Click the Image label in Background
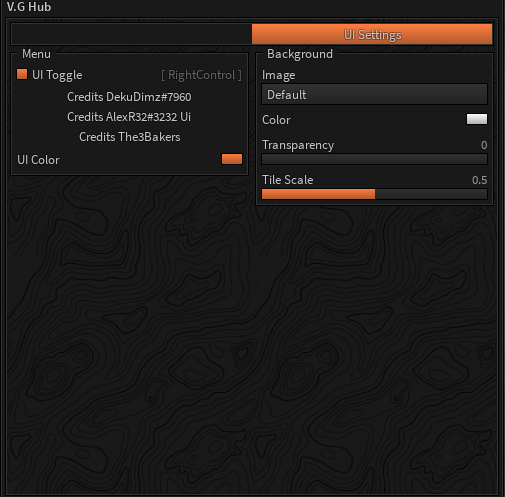Screen dimensions: 505x497 (x=279, y=75)
